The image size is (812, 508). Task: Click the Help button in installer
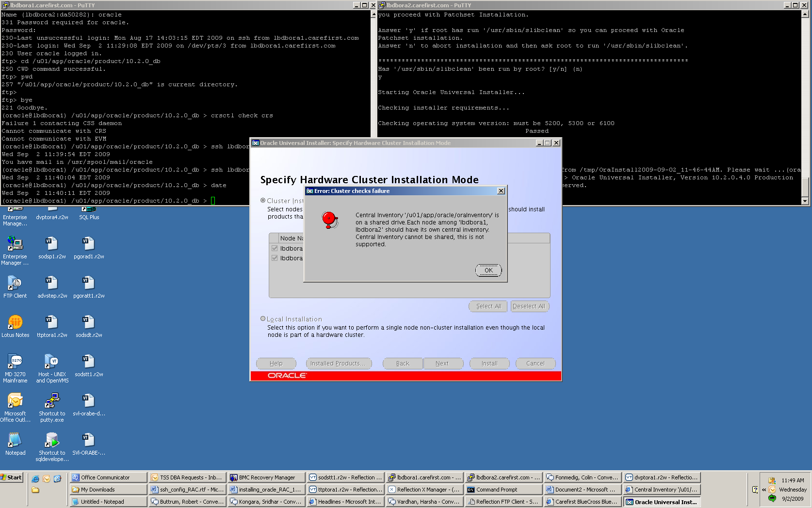point(276,364)
